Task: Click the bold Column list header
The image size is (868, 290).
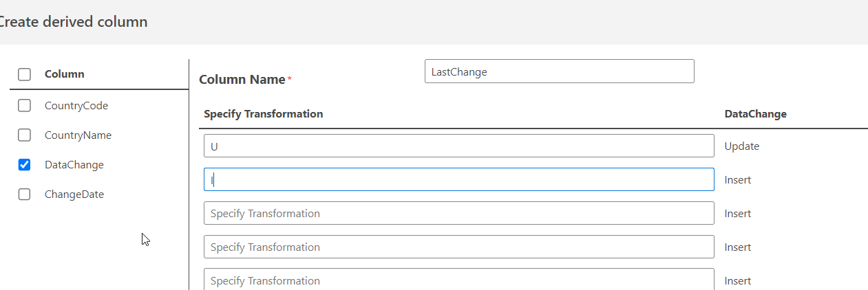Action: [x=65, y=74]
